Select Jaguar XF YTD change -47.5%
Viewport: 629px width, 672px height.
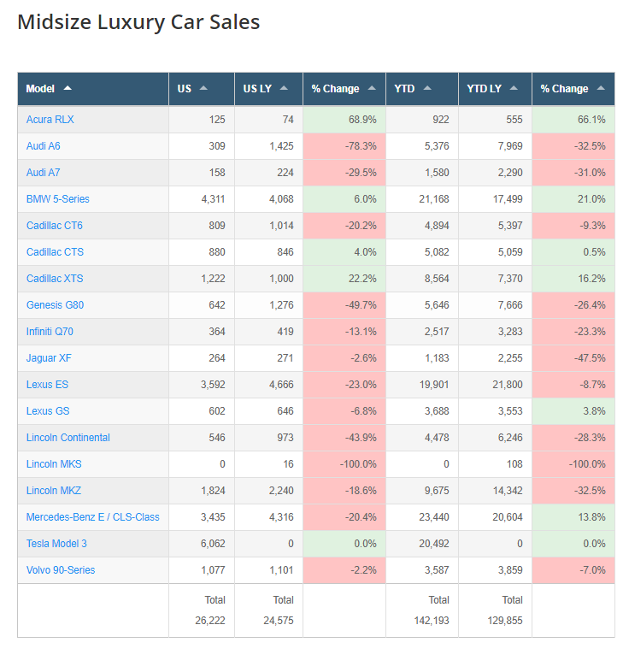point(590,358)
